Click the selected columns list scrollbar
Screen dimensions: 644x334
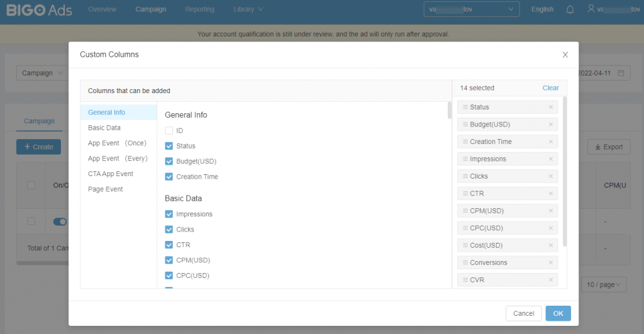[565, 170]
